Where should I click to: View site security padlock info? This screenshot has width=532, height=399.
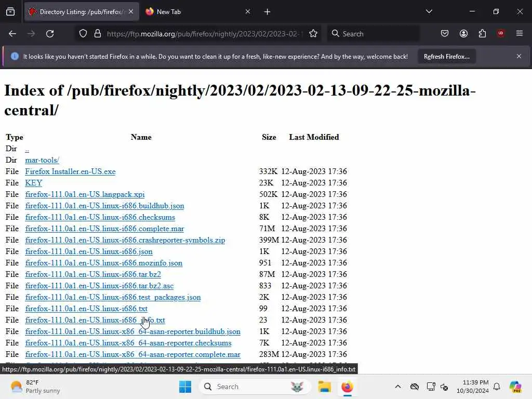tap(98, 34)
